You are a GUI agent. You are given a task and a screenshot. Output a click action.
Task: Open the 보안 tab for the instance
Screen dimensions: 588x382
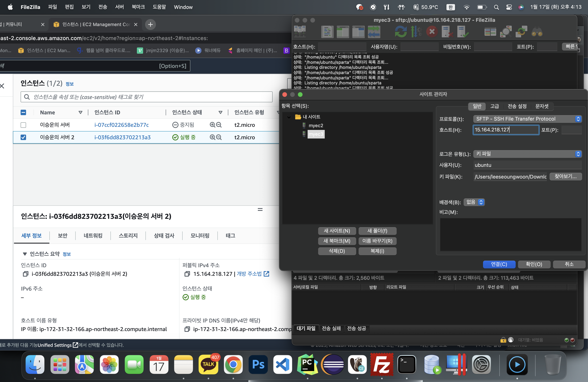pyautogui.click(x=62, y=236)
